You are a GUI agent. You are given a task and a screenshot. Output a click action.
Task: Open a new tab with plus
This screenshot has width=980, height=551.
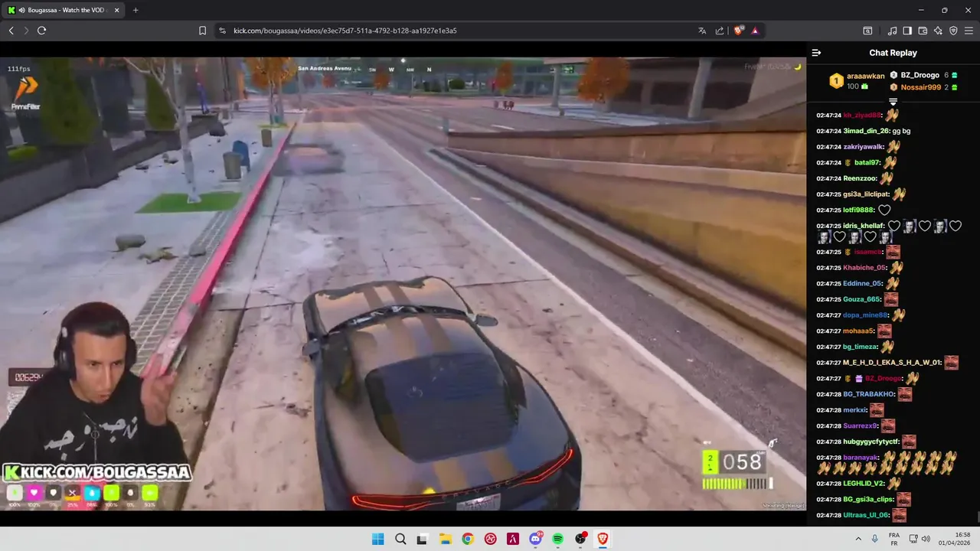136,10
